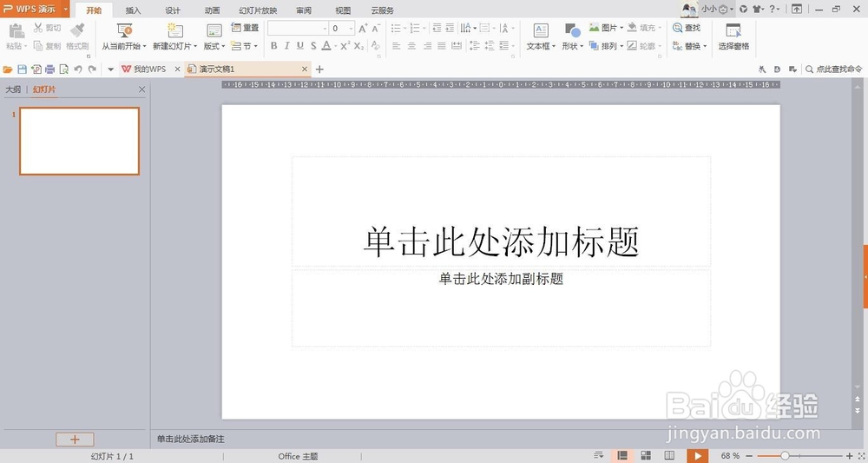Toggle center text alignment

[411, 46]
